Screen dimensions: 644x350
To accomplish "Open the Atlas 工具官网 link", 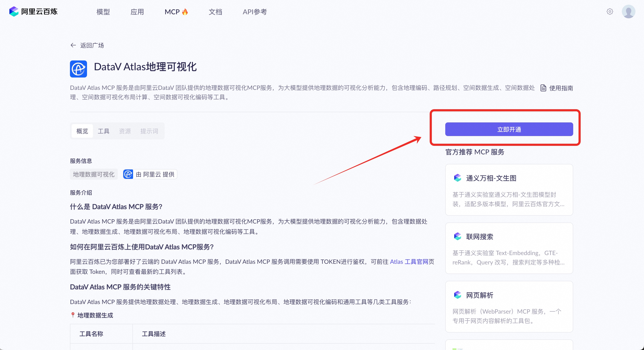I will click(409, 262).
